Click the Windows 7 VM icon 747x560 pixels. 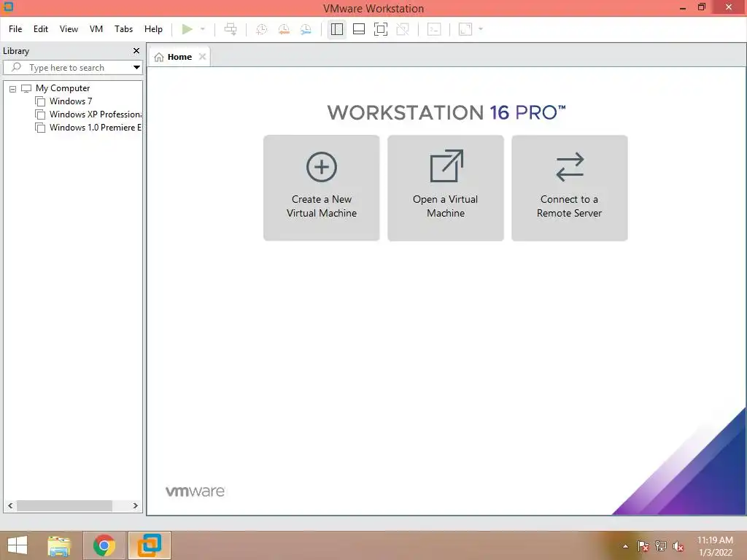(41, 101)
